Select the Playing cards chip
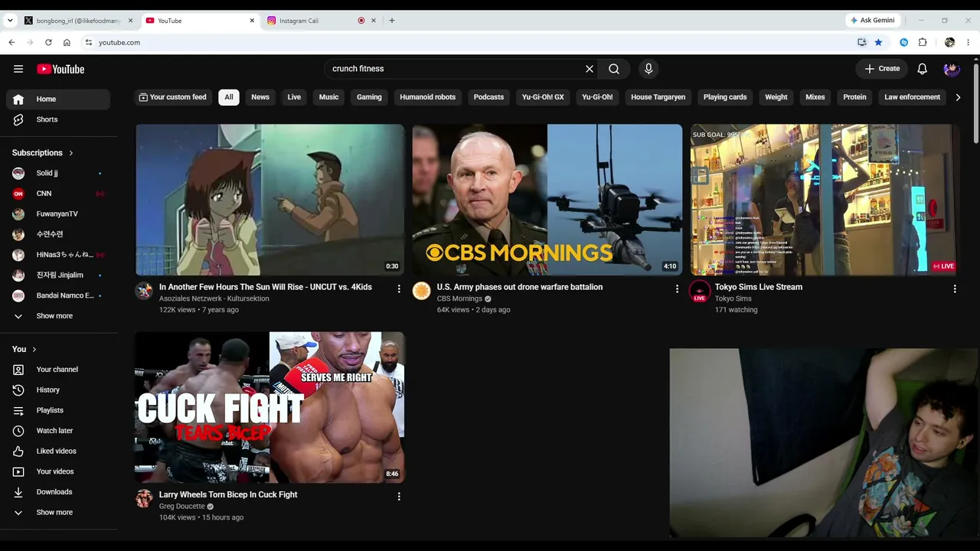This screenshot has width=980, height=551. (x=725, y=97)
